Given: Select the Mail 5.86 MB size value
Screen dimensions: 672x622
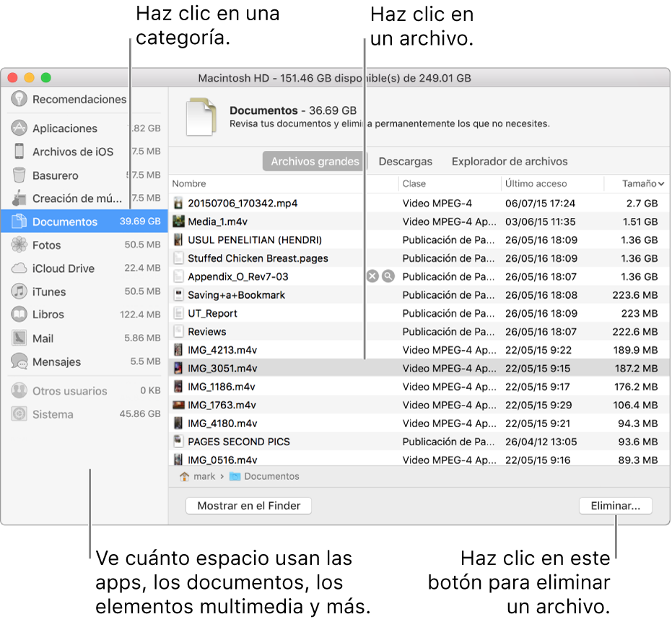Looking at the screenshot, I should [142, 338].
